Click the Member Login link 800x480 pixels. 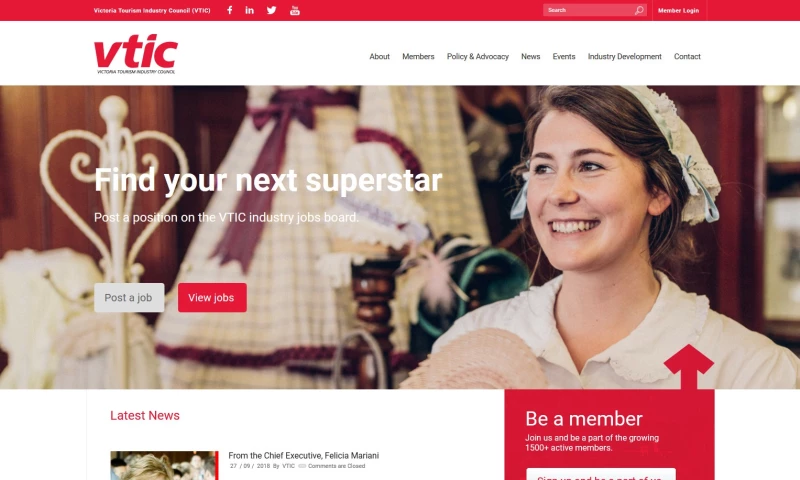tap(679, 10)
